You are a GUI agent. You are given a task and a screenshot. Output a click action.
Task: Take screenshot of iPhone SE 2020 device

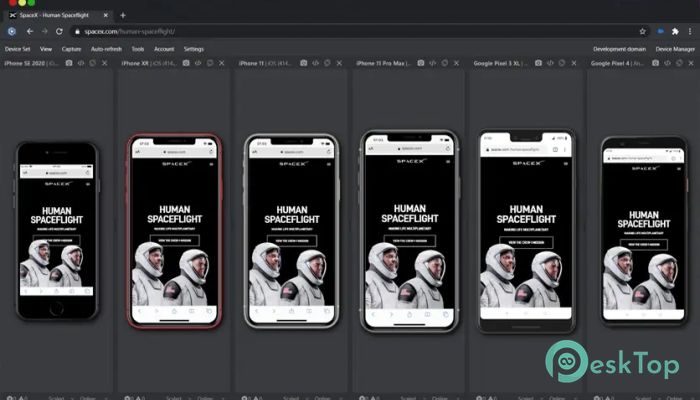[x=69, y=63]
